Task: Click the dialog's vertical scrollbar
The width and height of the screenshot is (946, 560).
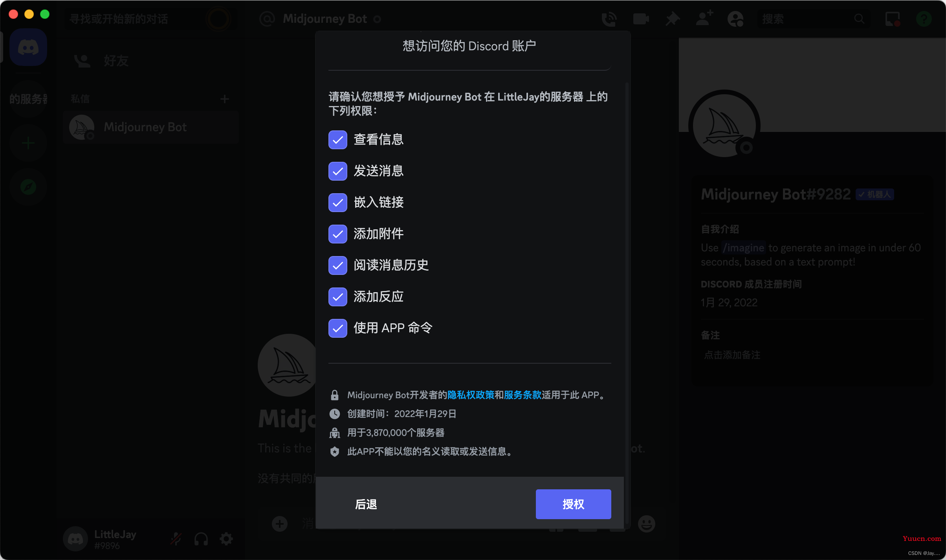Action: click(627, 302)
